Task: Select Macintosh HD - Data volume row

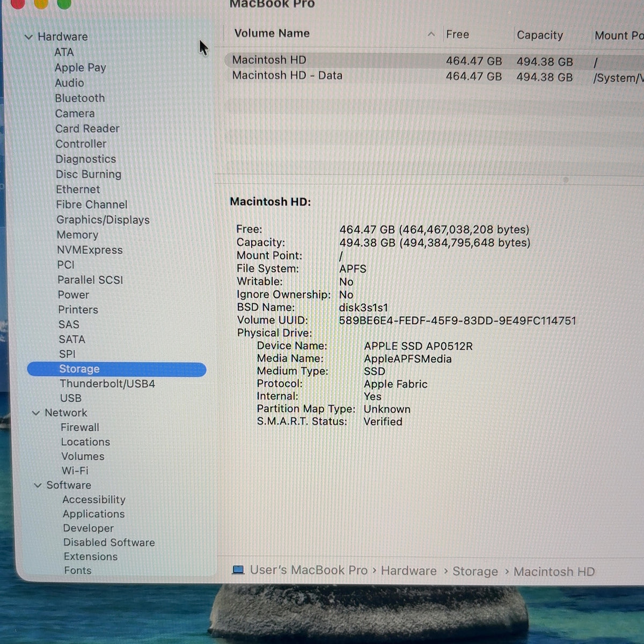Action: (435, 76)
